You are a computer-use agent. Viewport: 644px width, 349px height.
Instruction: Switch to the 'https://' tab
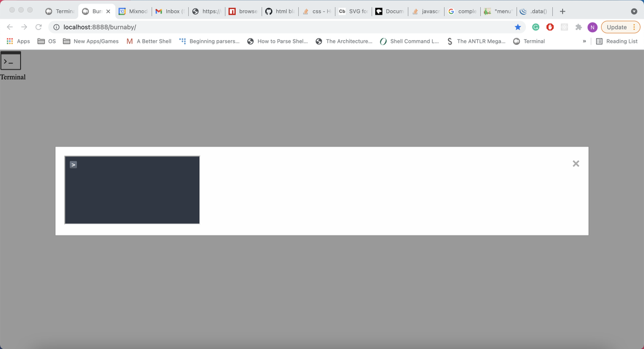tap(207, 11)
